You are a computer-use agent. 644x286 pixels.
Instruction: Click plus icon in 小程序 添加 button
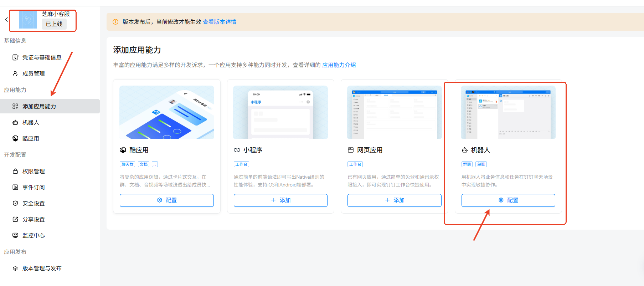tap(273, 200)
